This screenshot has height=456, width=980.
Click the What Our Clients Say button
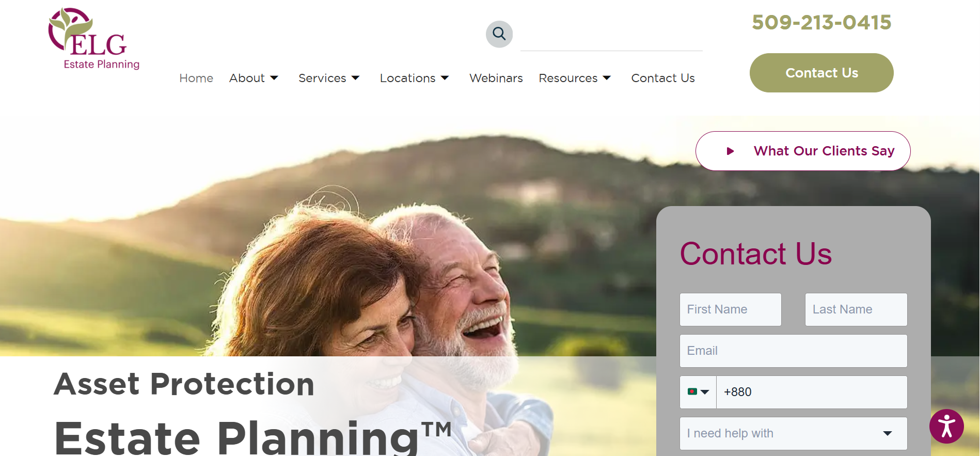coord(803,151)
